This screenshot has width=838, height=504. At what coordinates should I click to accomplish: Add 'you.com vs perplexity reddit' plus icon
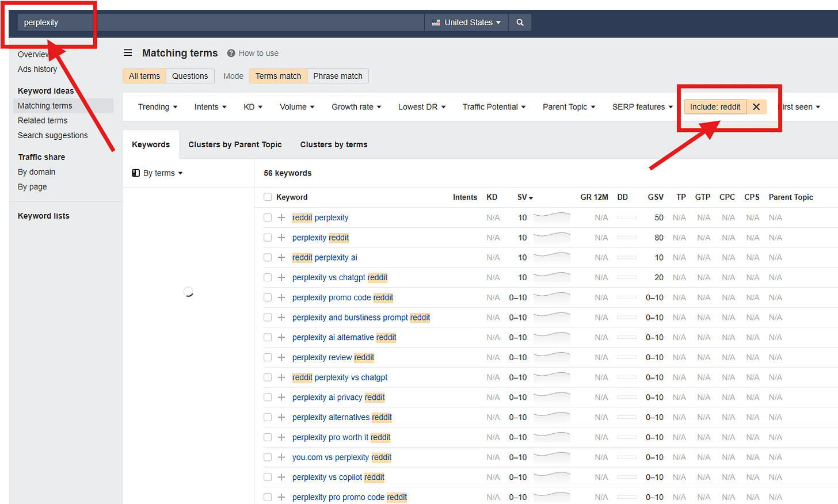click(x=281, y=457)
